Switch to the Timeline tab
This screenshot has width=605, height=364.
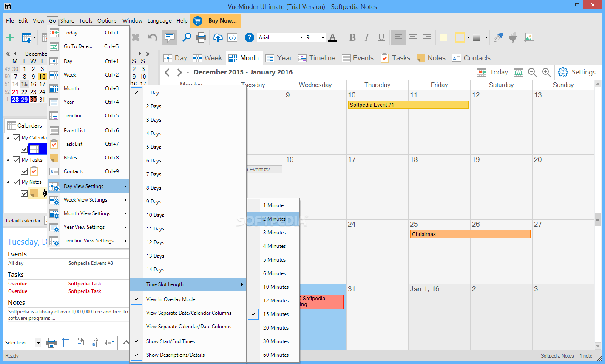317,58
